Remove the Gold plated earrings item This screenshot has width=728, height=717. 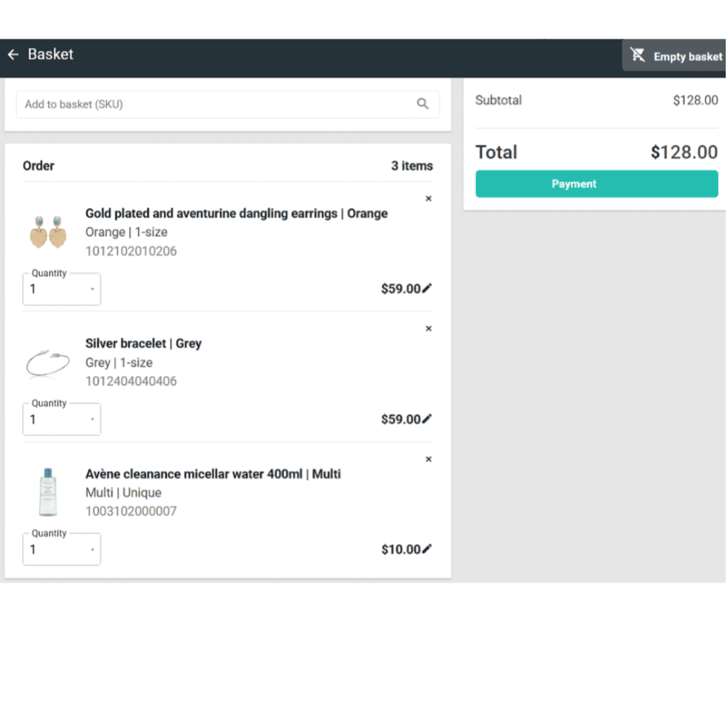428,198
